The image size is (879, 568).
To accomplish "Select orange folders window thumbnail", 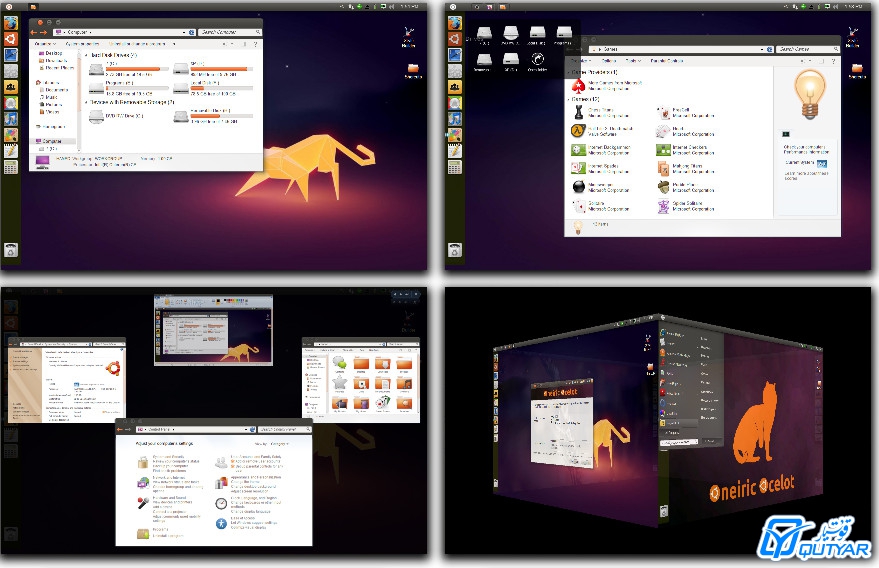I will coord(360,380).
